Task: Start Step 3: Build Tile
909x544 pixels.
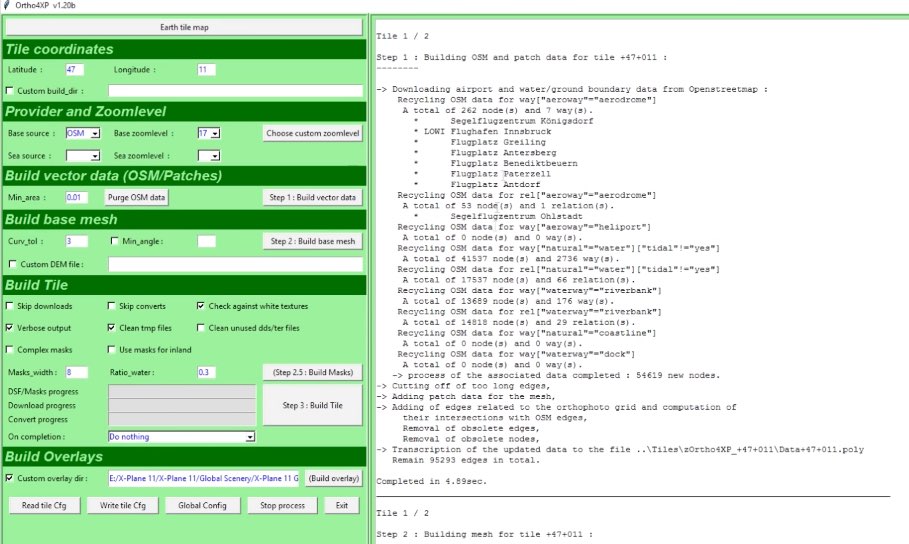Action: point(312,405)
